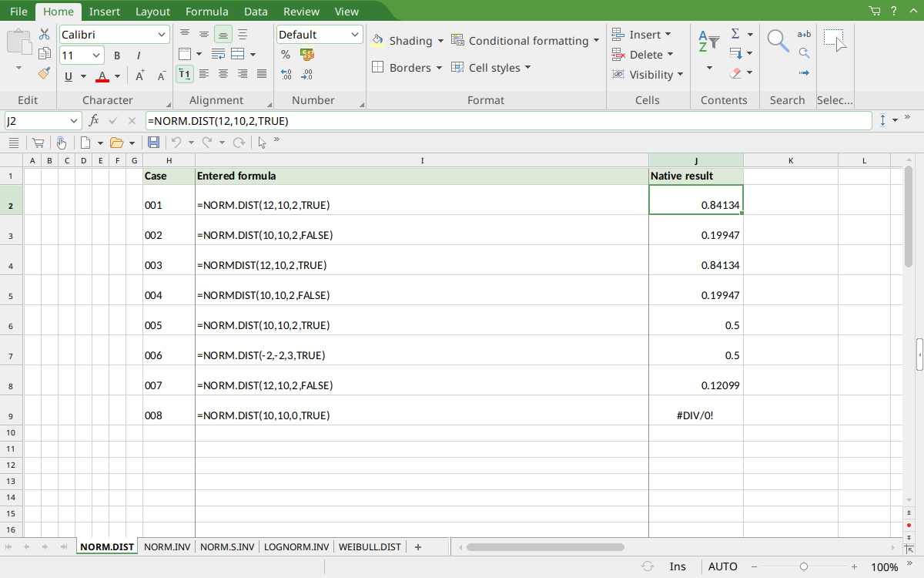Image resolution: width=924 pixels, height=578 pixels.
Task: Click the AZ sort and filter icon
Action: point(708,42)
